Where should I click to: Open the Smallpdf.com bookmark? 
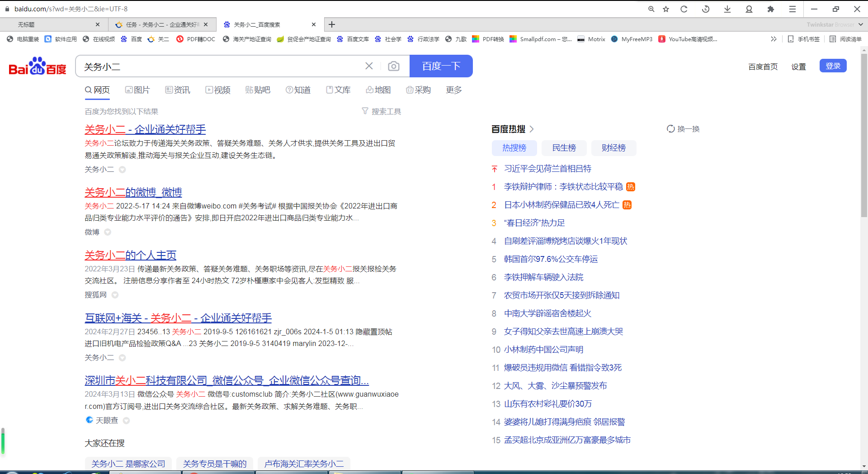click(x=540, y=39)
